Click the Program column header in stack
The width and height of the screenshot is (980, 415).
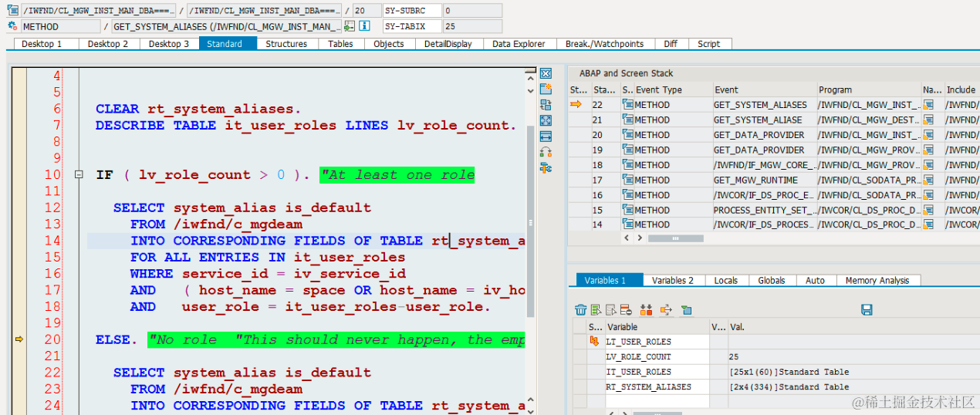(x=869, y=89)
